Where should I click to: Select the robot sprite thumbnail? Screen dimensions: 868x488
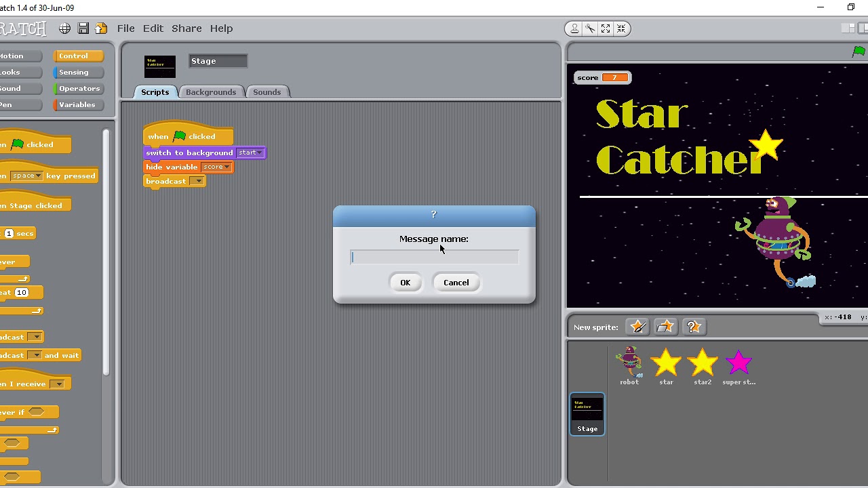point(629,366)
